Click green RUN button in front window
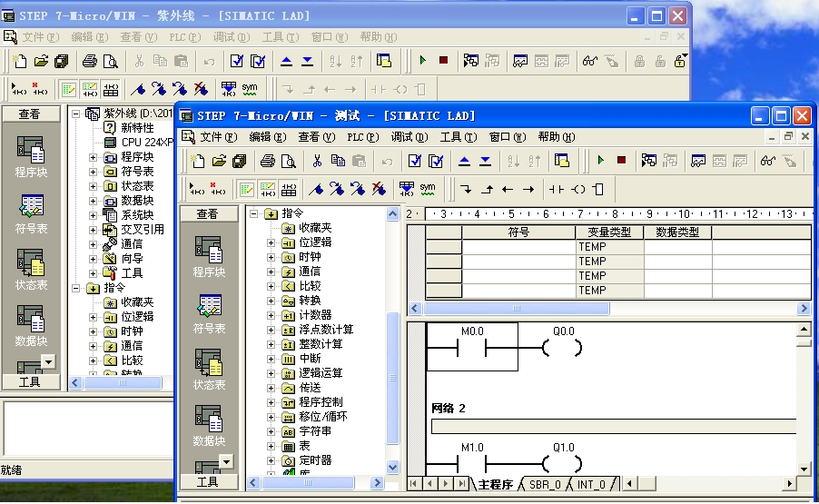This screenshot has height=504, width=819. pos(601,161)
